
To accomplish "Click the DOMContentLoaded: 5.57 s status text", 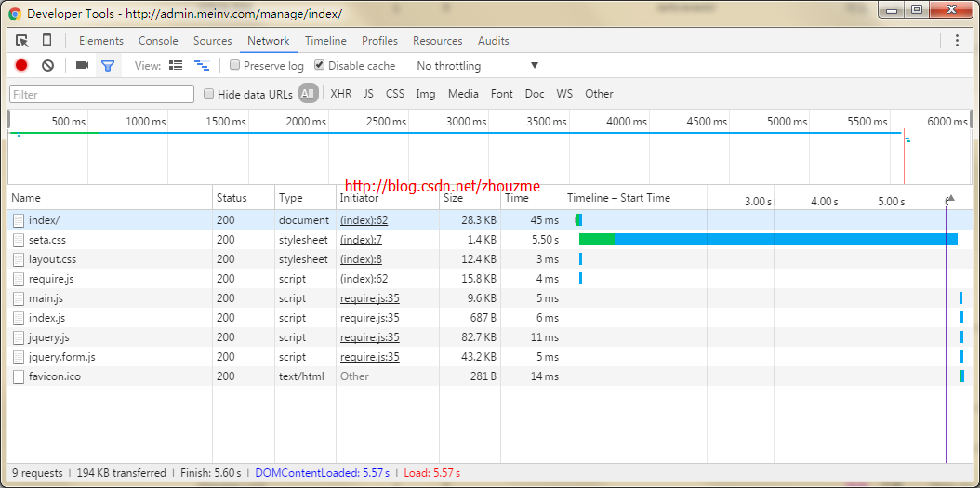I will click(322, 473).
